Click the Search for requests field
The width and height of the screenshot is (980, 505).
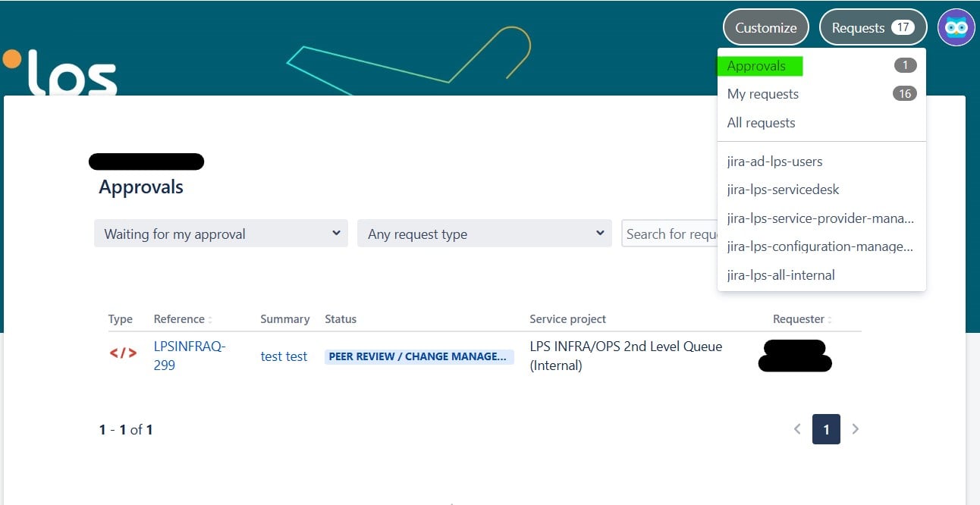pos(670,234)
